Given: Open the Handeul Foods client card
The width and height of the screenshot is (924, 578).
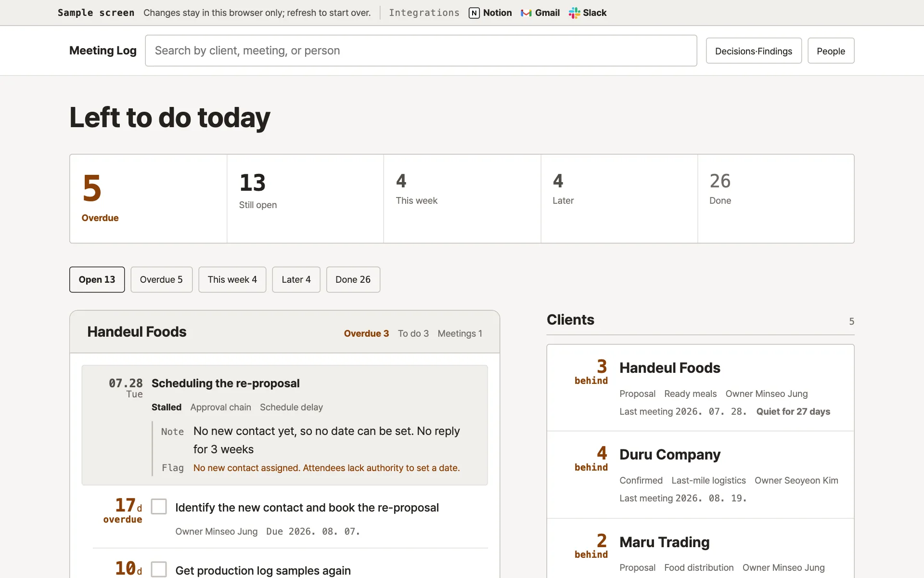Looking at the screenshot, I should (x=700, y=388).
